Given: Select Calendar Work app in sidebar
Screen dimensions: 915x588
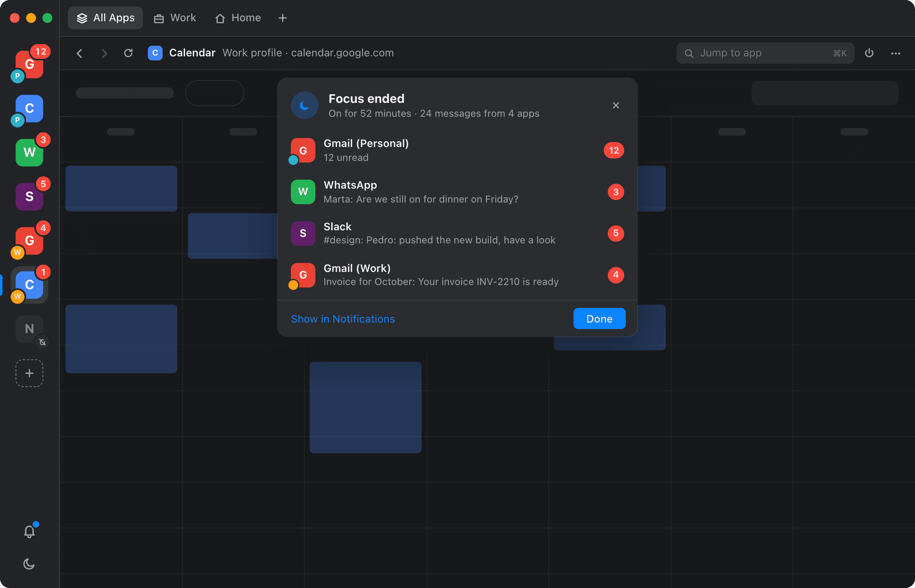Looking at the screenshot, I should tap(29, 285).
